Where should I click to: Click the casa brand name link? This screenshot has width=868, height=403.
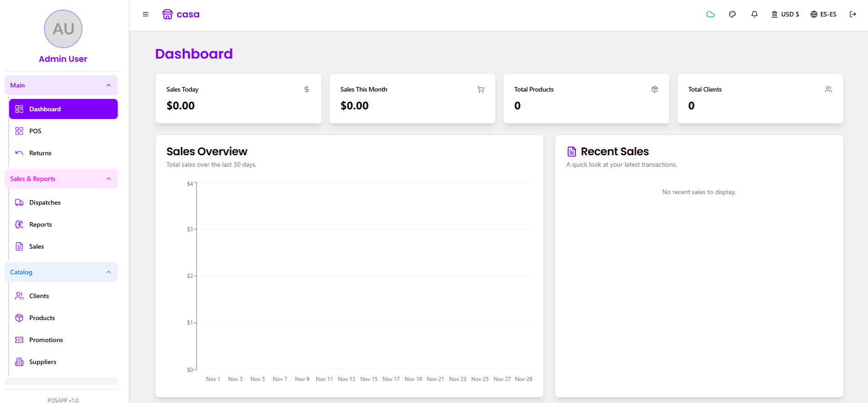point(188,14)
